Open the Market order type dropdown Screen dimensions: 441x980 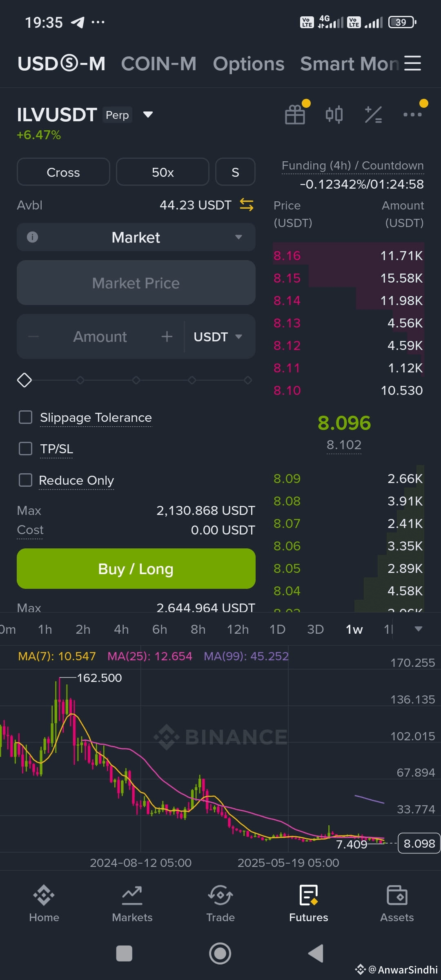[x=136, y=237]
